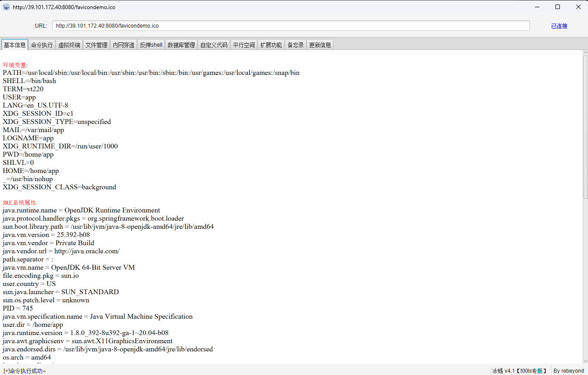This screenshot has height=375, width=588.
Task: Click the java.awt.graphicsenv property line
Action: pyautogui.click(x=88, y=341)
